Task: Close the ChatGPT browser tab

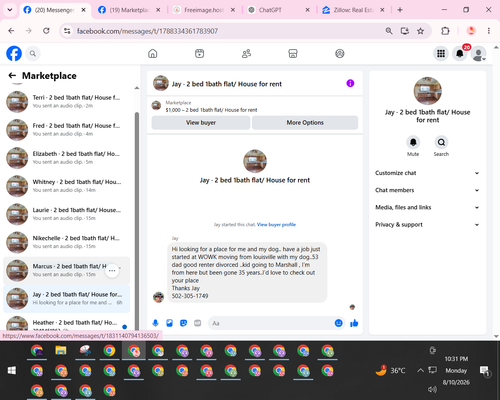Action: click(307, 10)
